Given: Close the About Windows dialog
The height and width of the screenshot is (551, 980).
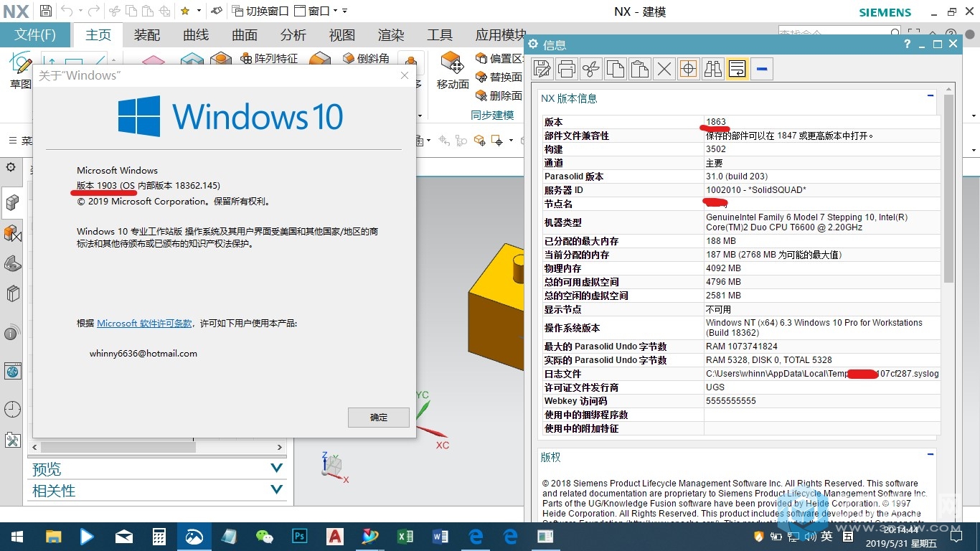Looking at the screenshot, I should click(x=404, y=75).
